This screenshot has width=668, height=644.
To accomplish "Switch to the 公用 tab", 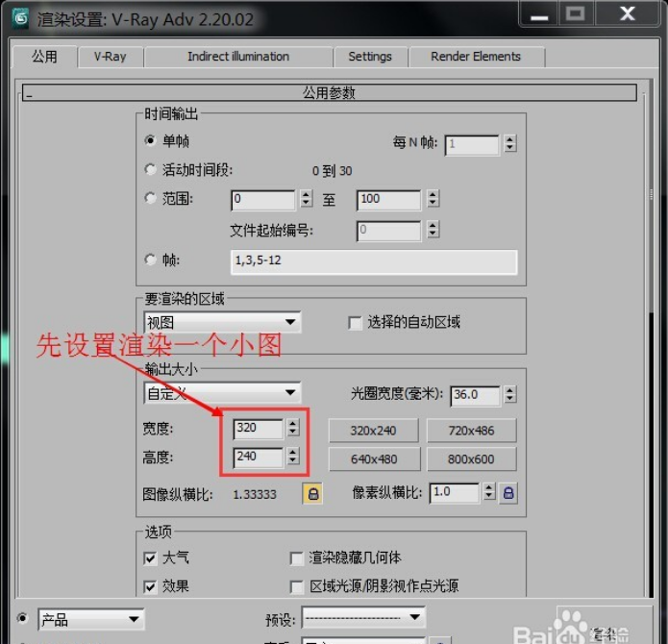I will pyautogui.click(x=45, y=57).
